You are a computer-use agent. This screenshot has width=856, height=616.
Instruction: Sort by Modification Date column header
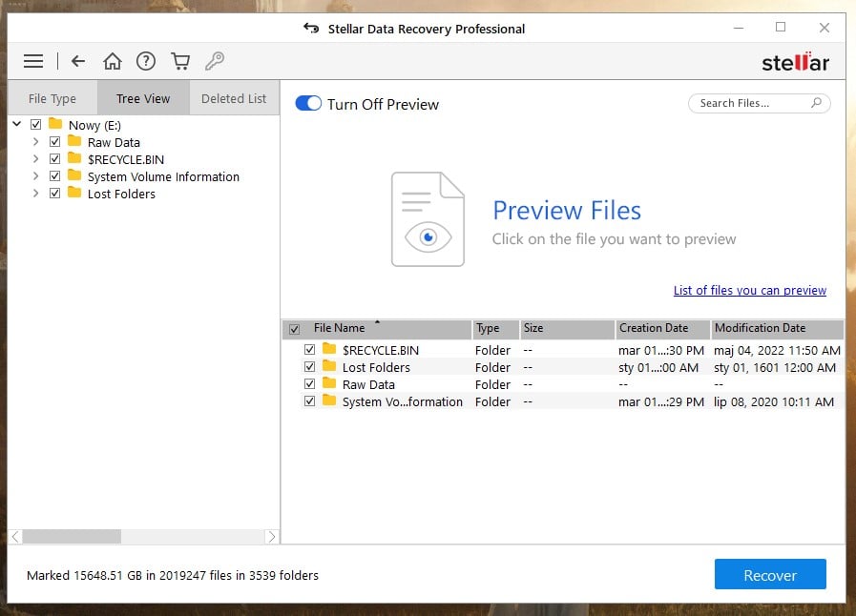coord(778,328)
